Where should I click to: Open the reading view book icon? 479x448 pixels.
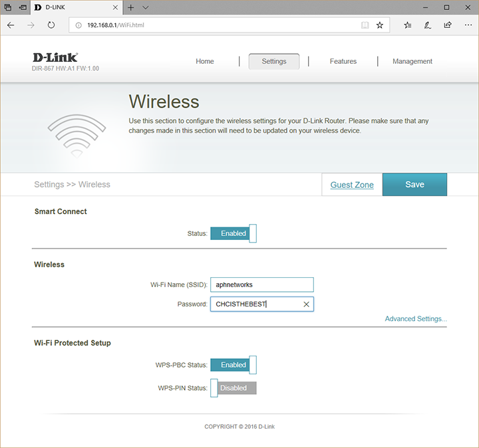pyautogui.click(x=364, y=25)
